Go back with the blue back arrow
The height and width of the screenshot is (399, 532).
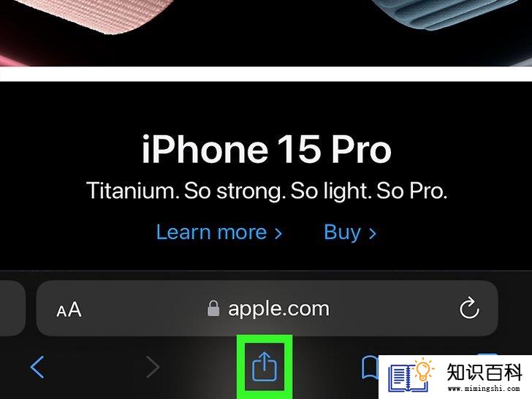pyautogui.click(x=37, y=367)
